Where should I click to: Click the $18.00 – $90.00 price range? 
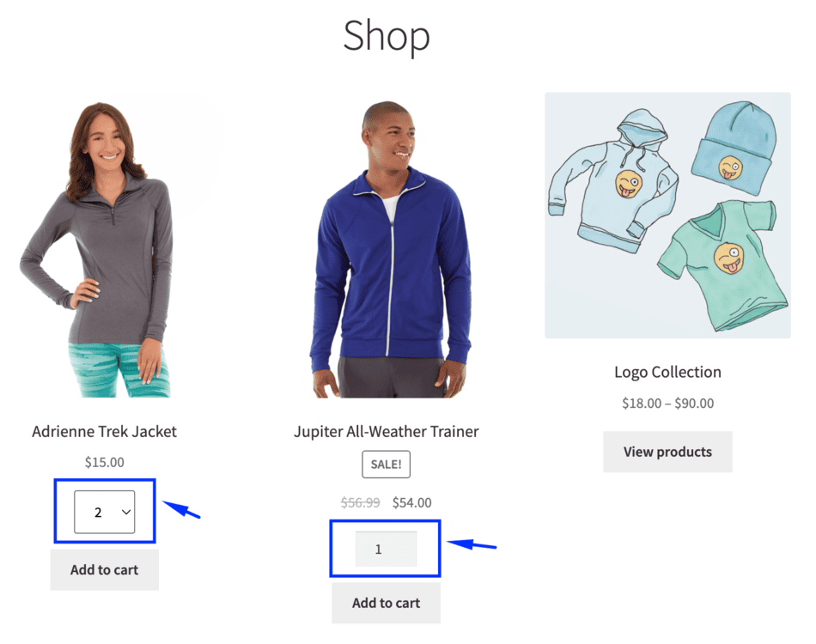point(667,404)
